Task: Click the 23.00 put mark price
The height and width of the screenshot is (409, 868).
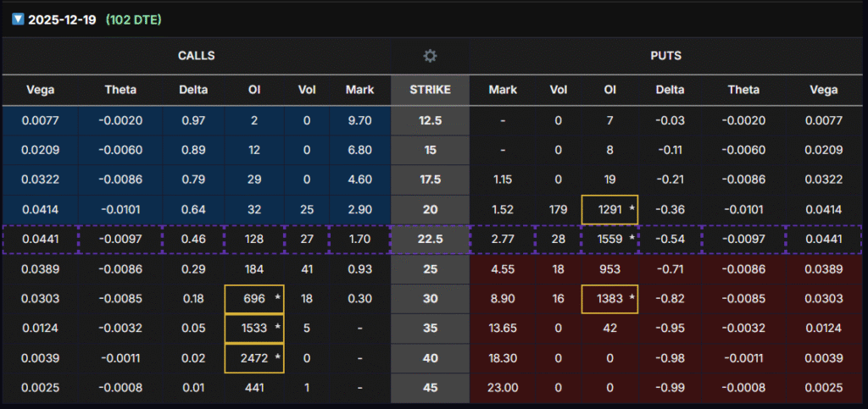Action: click(x=503, y=388)
